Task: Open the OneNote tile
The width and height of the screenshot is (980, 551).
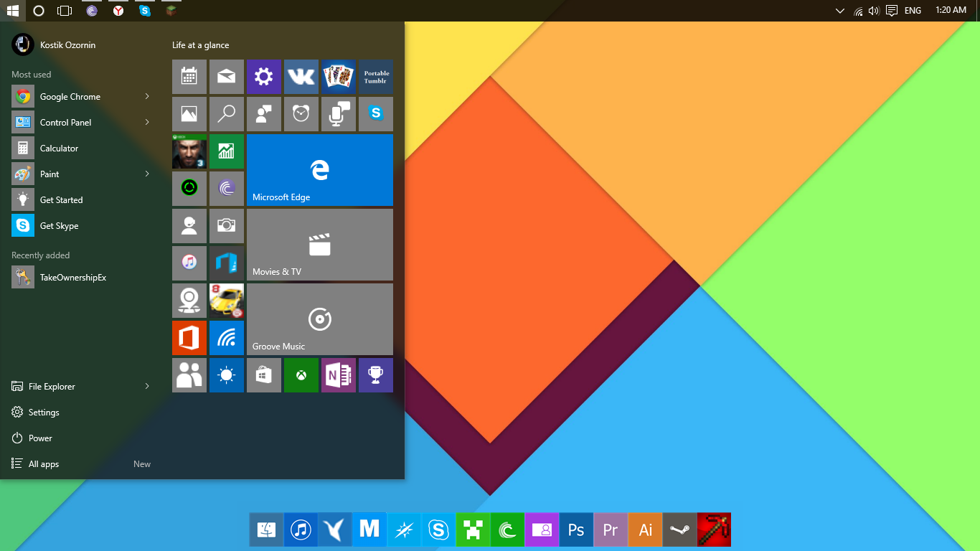Action: (x=339, y=375)
